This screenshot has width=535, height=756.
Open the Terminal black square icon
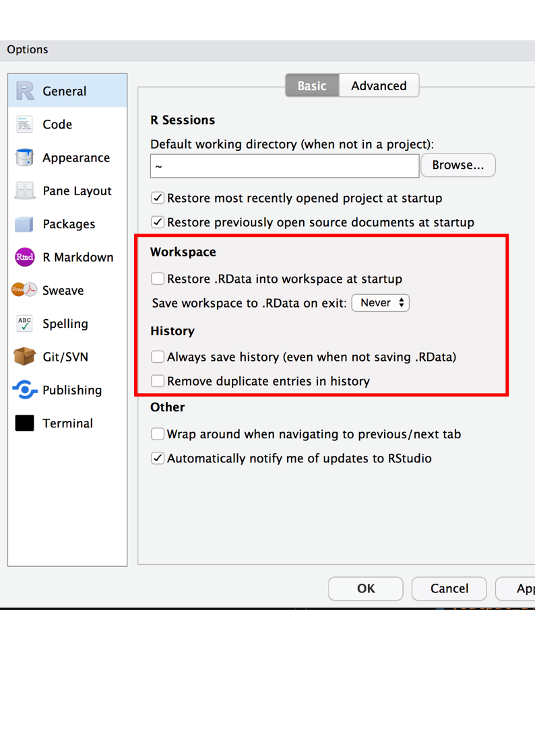click(25, 423)
